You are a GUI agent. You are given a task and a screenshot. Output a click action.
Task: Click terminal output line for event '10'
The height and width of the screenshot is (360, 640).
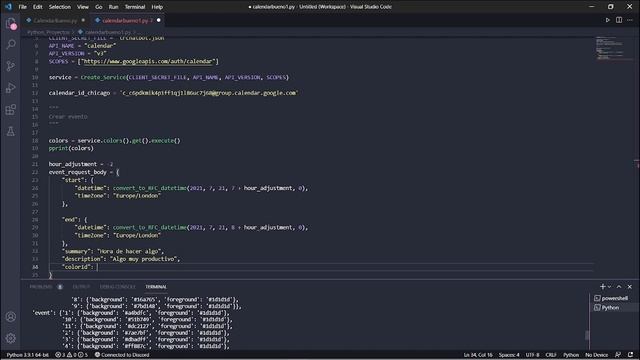click(147, 320)
